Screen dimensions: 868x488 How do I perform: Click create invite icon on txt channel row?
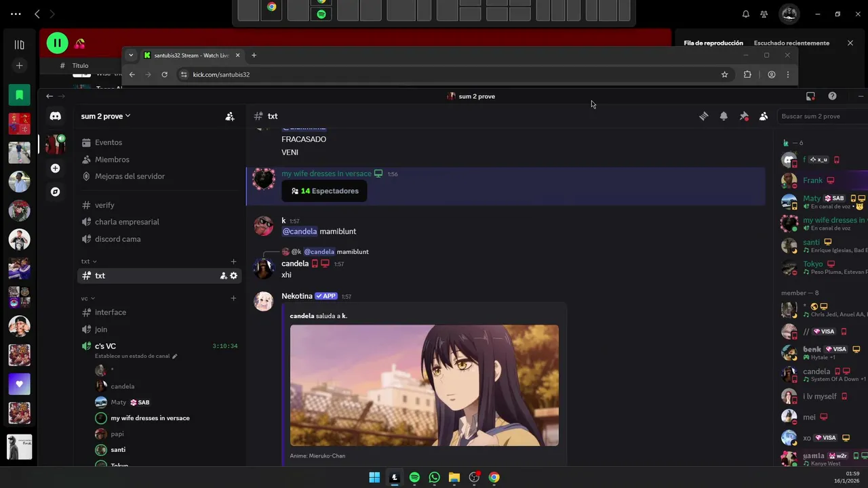[223, 276]
